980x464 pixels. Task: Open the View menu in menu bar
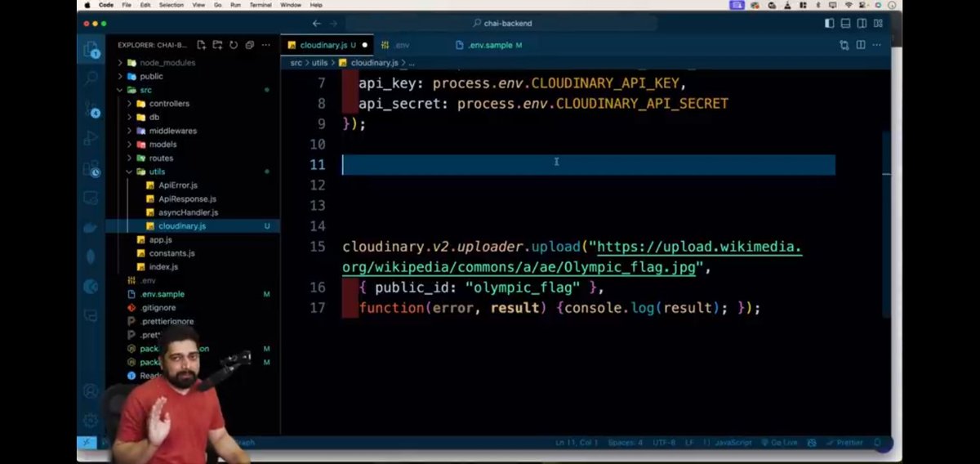pos(199,5)
